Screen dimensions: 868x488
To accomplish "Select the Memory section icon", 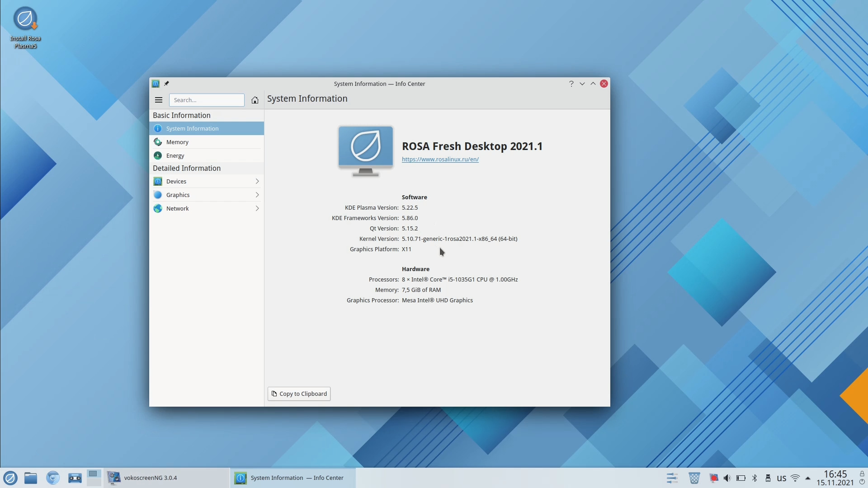I will coord(158,142).
